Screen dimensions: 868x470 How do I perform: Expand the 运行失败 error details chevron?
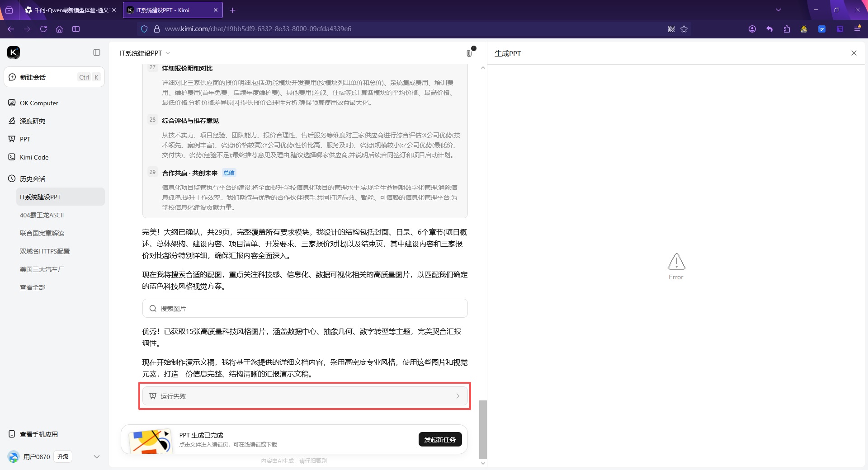(458, 396)
